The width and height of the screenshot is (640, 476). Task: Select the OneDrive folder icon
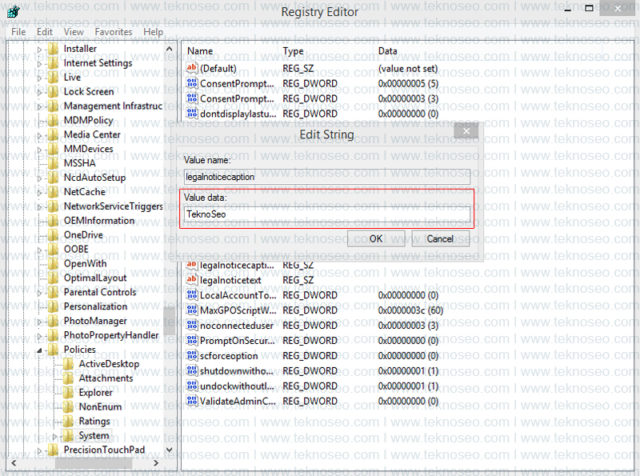(x=53, y=235)
